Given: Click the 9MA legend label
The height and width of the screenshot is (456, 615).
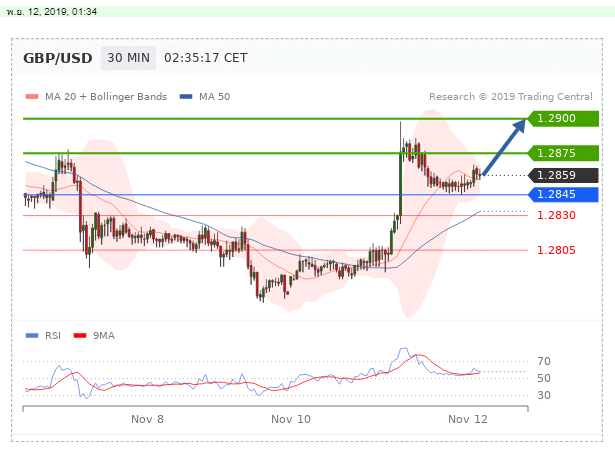Looking at the screenshot, I should (104, 336).
